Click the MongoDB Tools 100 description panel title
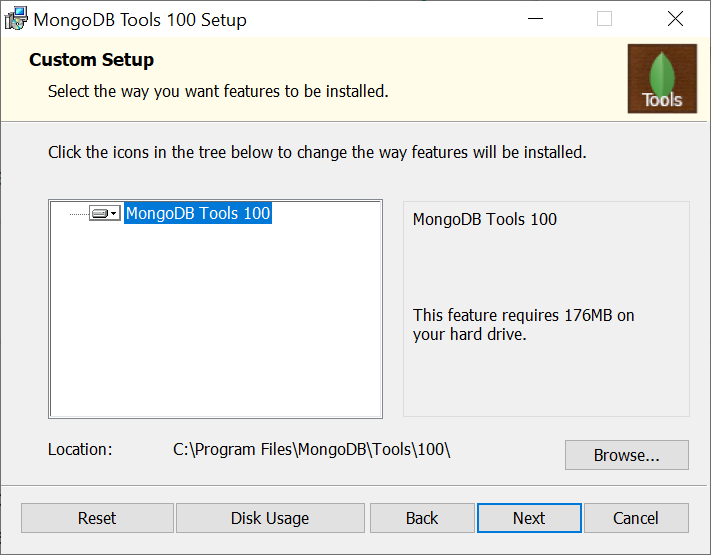Image resolution: width=711 pixels, height=555 pixels. (485, 219)
